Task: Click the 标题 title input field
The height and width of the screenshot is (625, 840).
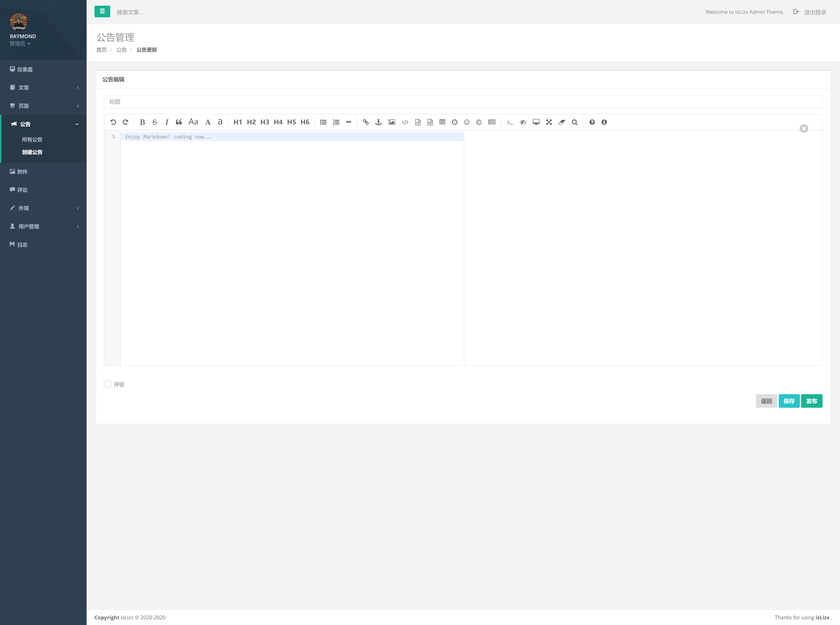Action: pyautogui.click(x=463, y=101)
